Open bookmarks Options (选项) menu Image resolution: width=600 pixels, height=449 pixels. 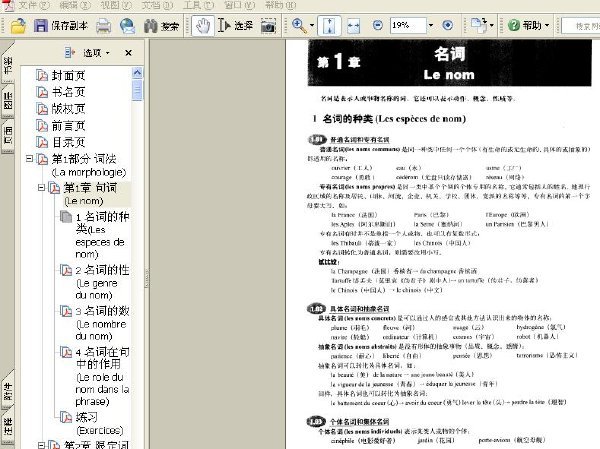(x=96, y=53)
